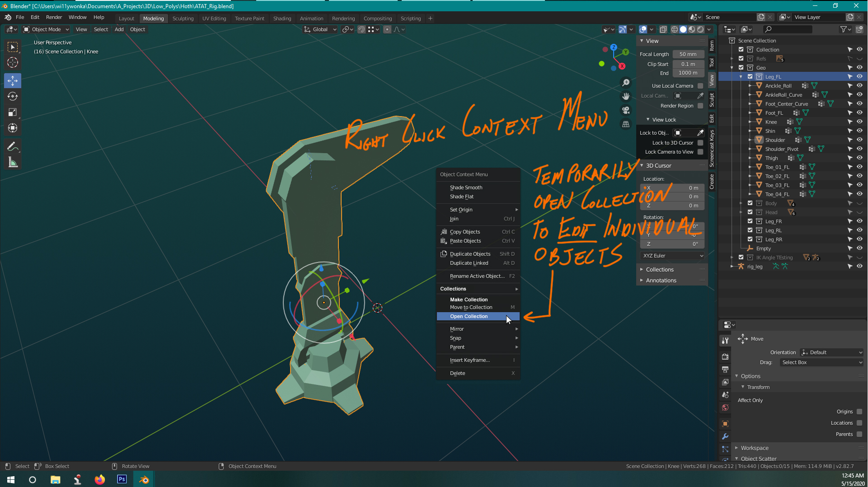The image size is (868, 487).
Task: Select the Cursor tool in left toolbar
Action: point(13,63)
